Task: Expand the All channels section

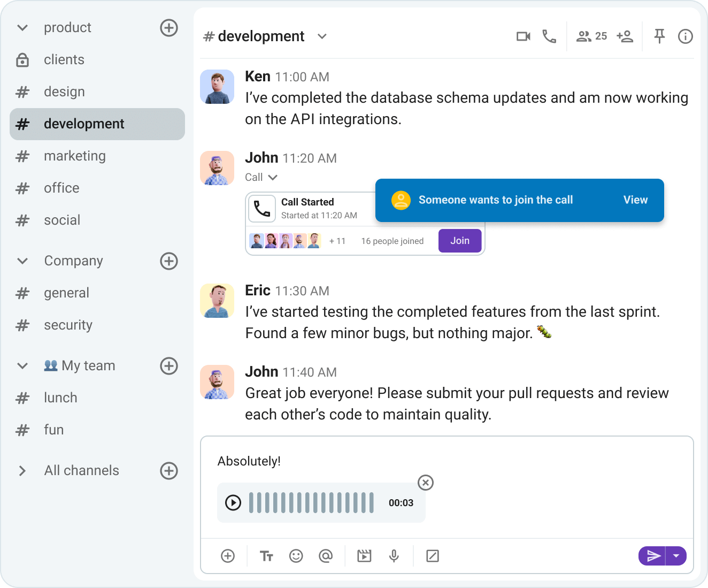Action: (22, 471)
